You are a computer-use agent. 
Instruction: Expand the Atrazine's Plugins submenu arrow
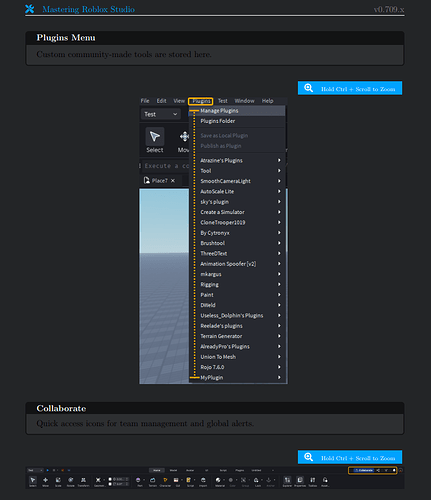click(x=279, y=160)
